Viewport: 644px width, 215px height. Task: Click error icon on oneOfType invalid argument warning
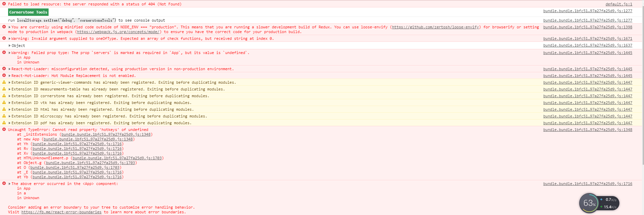tap(4, 38)
